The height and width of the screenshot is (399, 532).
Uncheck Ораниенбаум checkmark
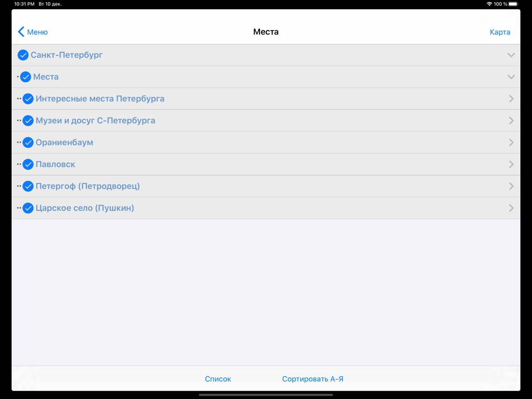click(28, 142)
